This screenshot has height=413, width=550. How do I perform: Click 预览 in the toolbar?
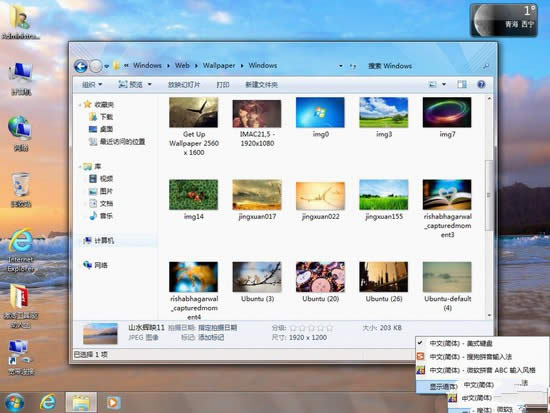pyautogui.click(x=131, y=85)
